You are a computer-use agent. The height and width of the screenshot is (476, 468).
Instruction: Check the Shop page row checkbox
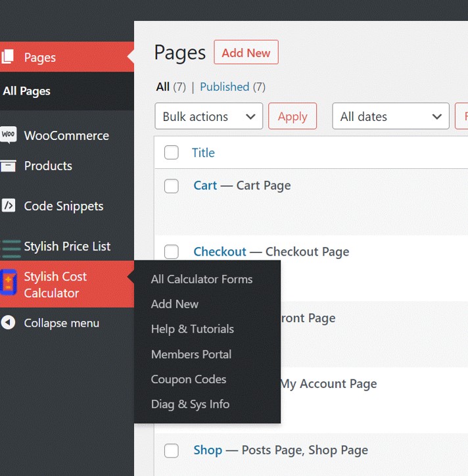[171, 450]
